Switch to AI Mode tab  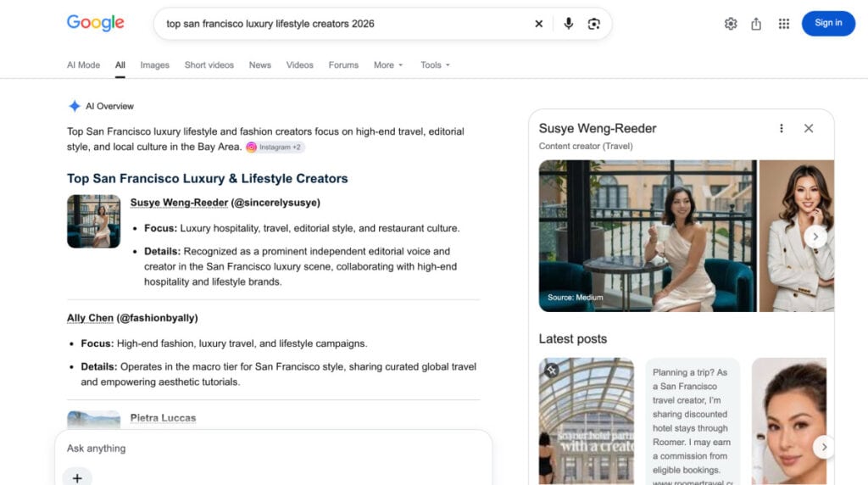[x=84, y=64]
